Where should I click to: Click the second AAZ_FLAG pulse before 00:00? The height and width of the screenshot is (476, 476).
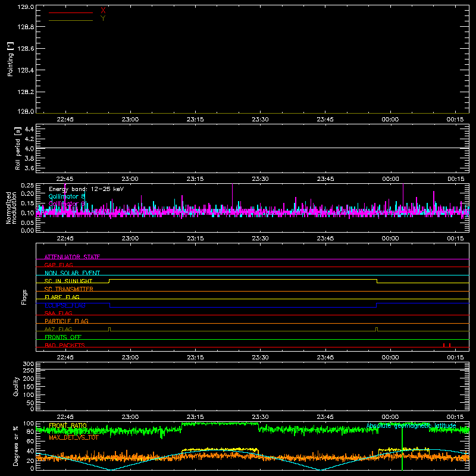pyautogui.click(x=377, y=330)
